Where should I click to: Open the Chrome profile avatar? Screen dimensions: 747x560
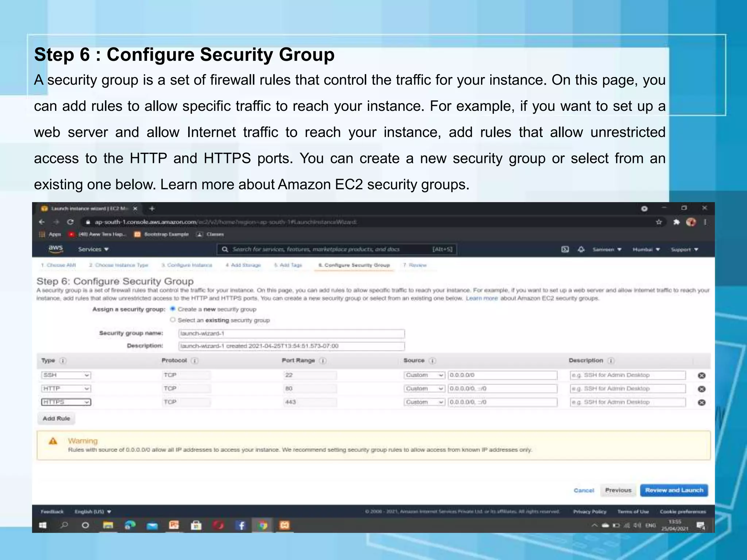pos(691,222)
